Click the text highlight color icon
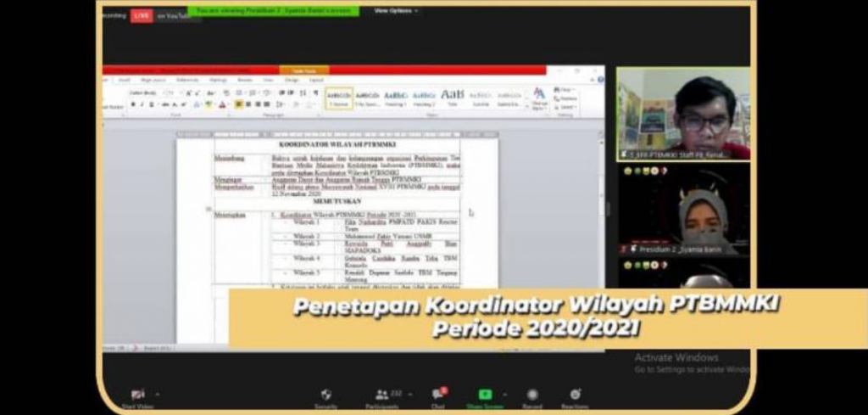 click(x=209, y=104)
